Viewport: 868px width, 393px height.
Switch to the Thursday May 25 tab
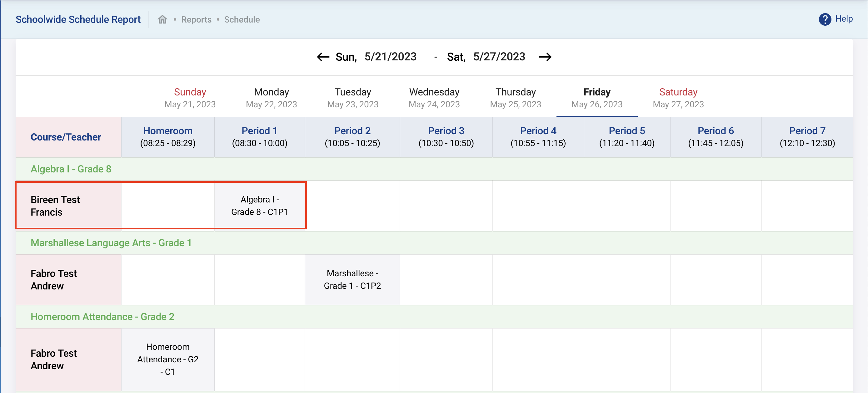(x=515, y=98)
